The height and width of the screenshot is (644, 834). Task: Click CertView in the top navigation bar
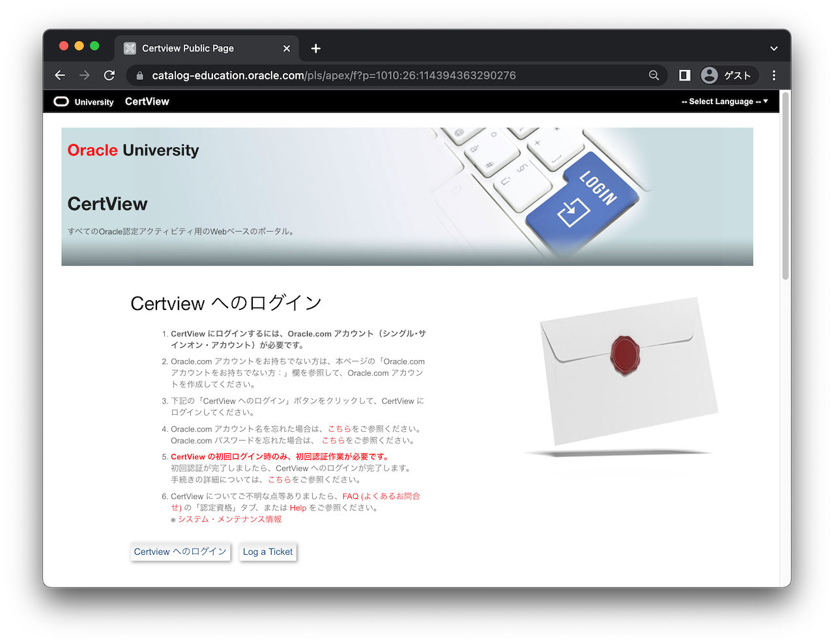point(147,102)
